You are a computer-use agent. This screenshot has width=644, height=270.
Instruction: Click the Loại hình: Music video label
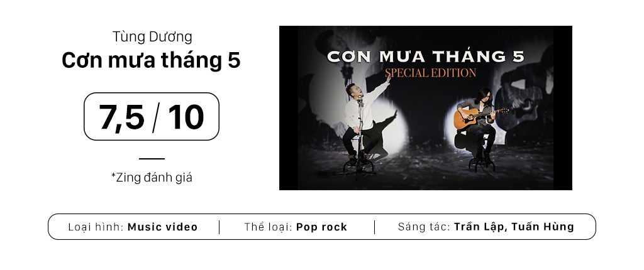(133, 227)
